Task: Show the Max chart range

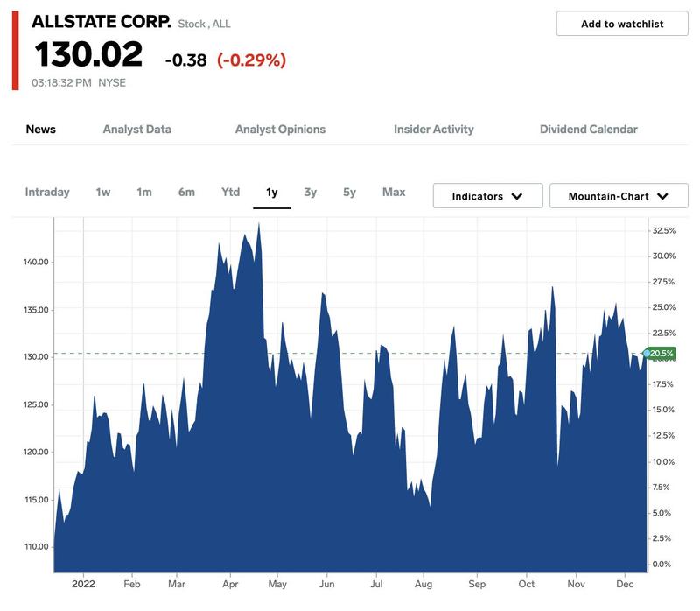Action: coord(394,192)
